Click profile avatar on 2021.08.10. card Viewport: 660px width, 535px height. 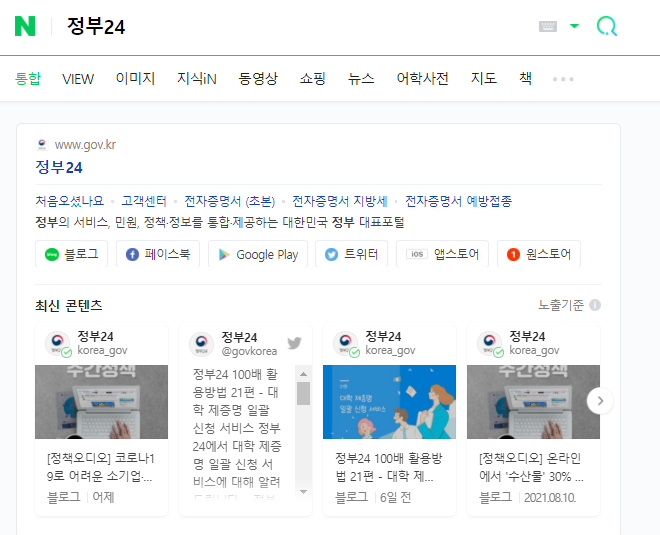(490, 343)
